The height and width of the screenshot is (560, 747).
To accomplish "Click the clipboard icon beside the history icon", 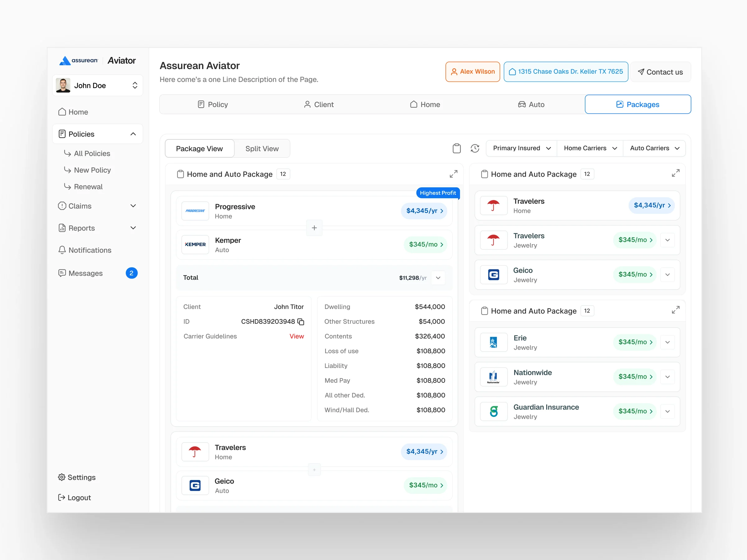I will (x=457, y=148).
